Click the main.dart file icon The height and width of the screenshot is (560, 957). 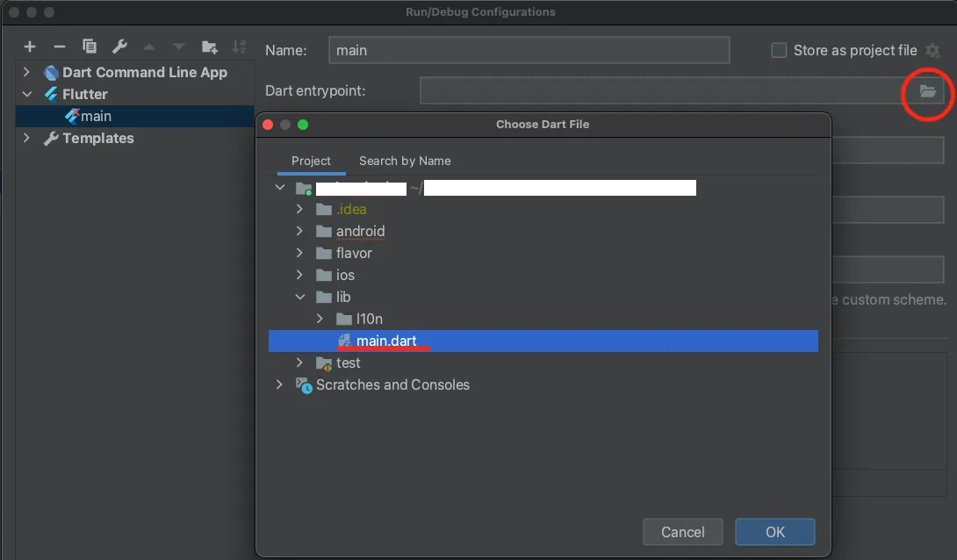point(344,341)
